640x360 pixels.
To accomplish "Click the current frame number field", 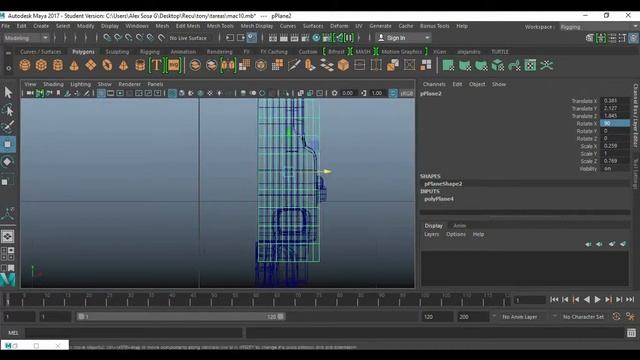I will click(529, 300).
